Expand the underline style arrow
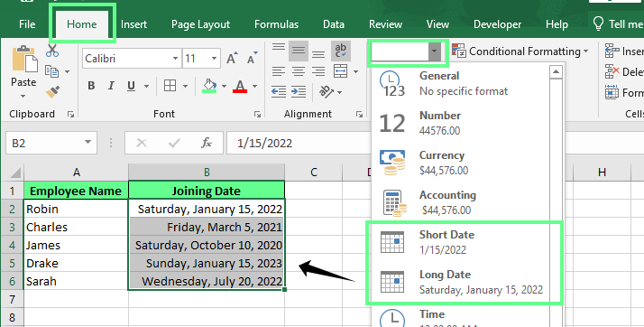Image resolution: width=644 pixels, height=327 pixels. pyautogui.click(x=147, y=86)
